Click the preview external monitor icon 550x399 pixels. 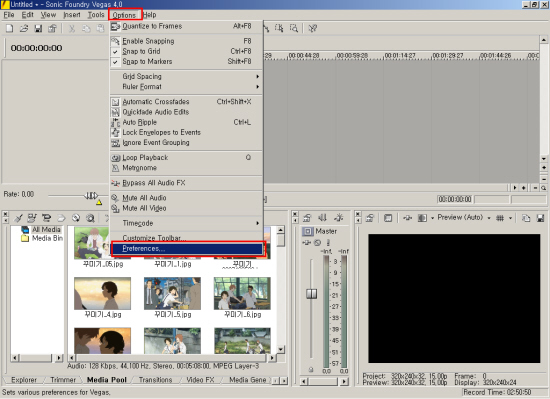[388, 218]
